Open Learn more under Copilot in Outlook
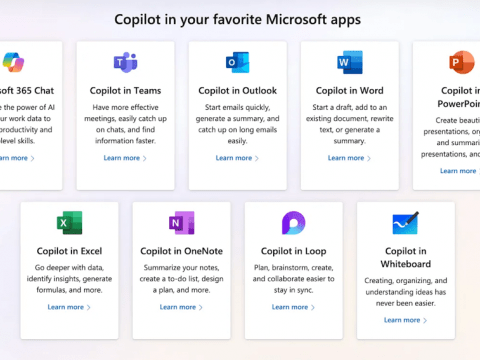This screenshot has width=480, height=360. tap(237, 158)
